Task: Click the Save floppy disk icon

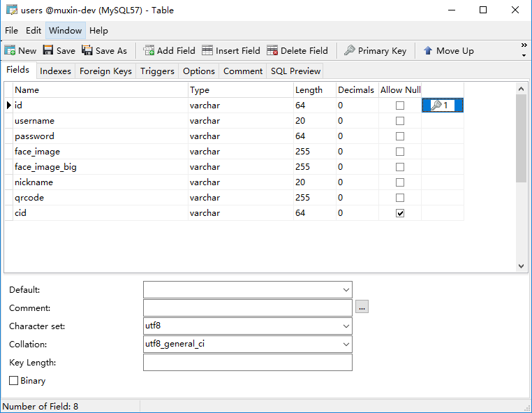Action: pyautogui.click(x=48, y=50)
